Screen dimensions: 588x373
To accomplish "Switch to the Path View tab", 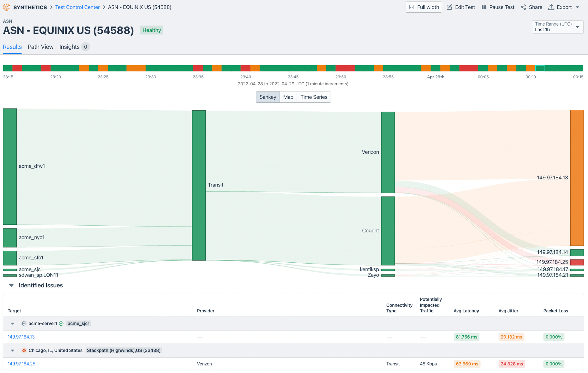I will pos(40,47).
